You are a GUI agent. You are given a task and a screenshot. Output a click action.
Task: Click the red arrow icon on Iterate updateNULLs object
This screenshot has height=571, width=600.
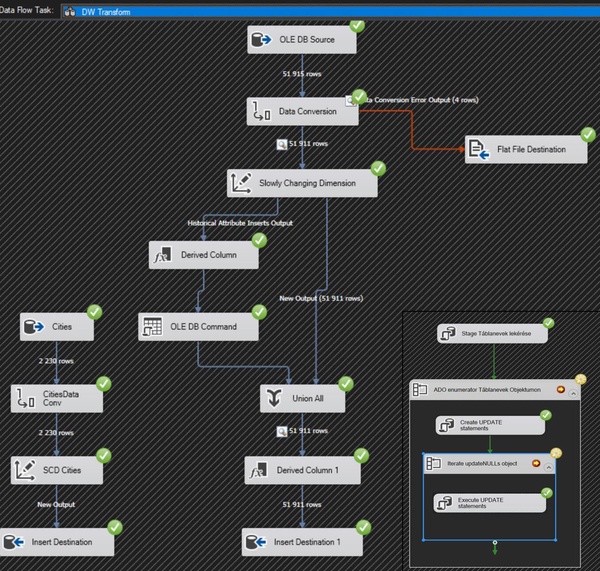click(x=536, y=463)
